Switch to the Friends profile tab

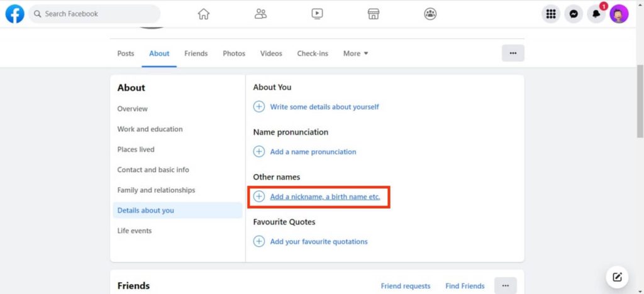click(x=196, y=53)
